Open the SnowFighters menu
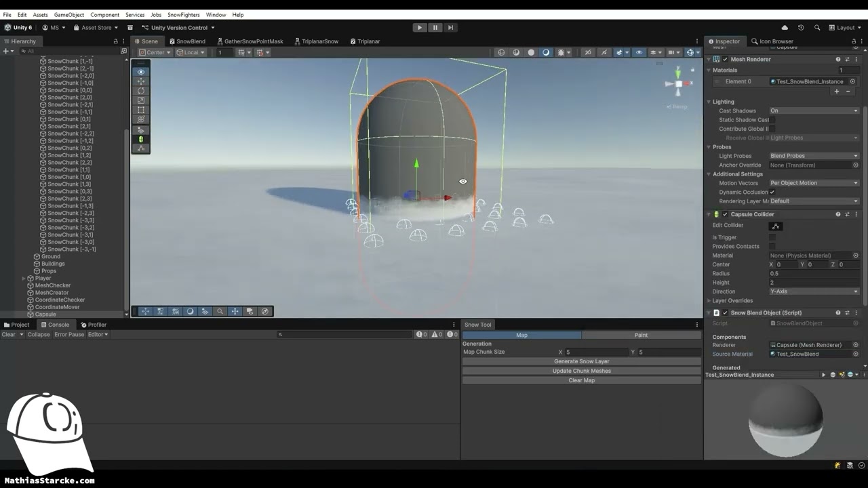The image size is (868, 488). click(x=184, y=15)
